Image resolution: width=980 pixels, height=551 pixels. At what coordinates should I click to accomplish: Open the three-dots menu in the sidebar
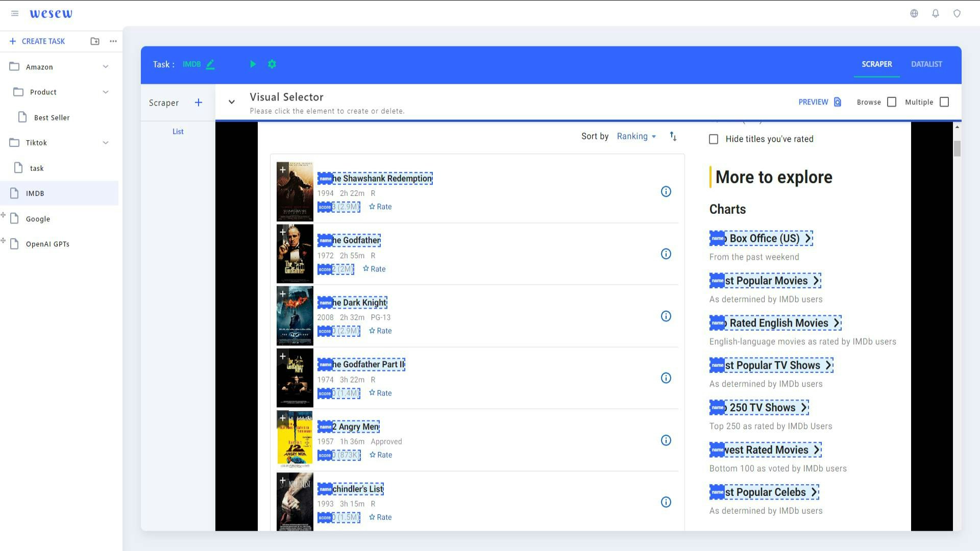[113, 41]
